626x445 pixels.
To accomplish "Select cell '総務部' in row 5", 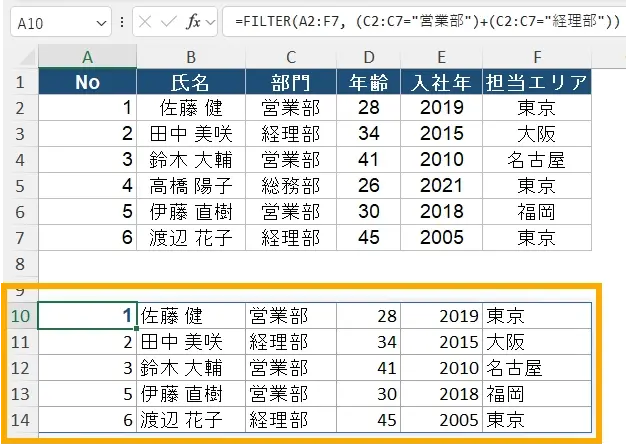I will 291,186.
